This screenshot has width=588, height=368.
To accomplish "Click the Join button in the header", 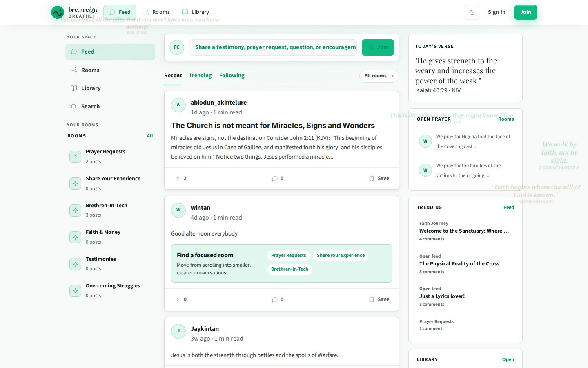I will pyautogui.click(x=526, y=12).
